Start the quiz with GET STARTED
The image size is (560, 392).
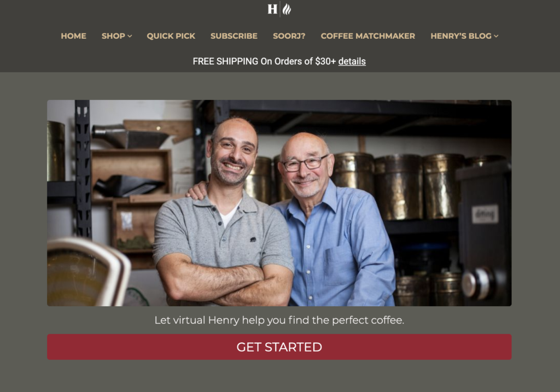click(279, 347)
